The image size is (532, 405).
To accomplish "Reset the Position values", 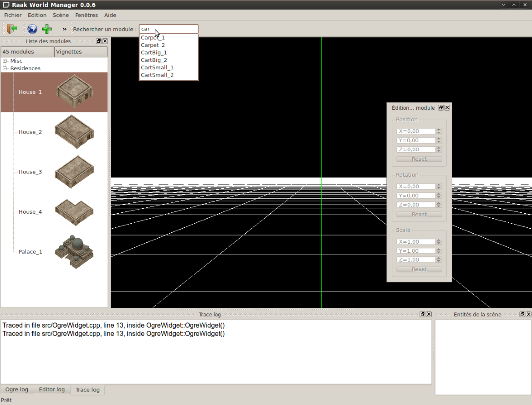I will 419,159.
